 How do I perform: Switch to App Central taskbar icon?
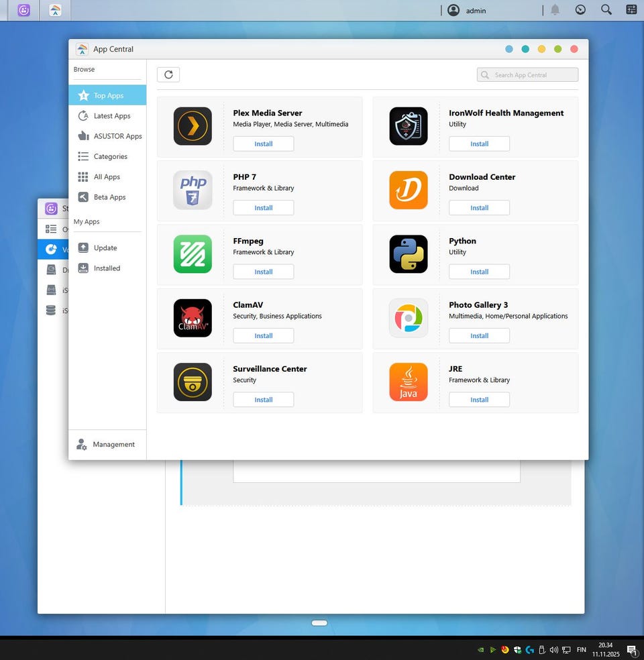pos(55,10)
